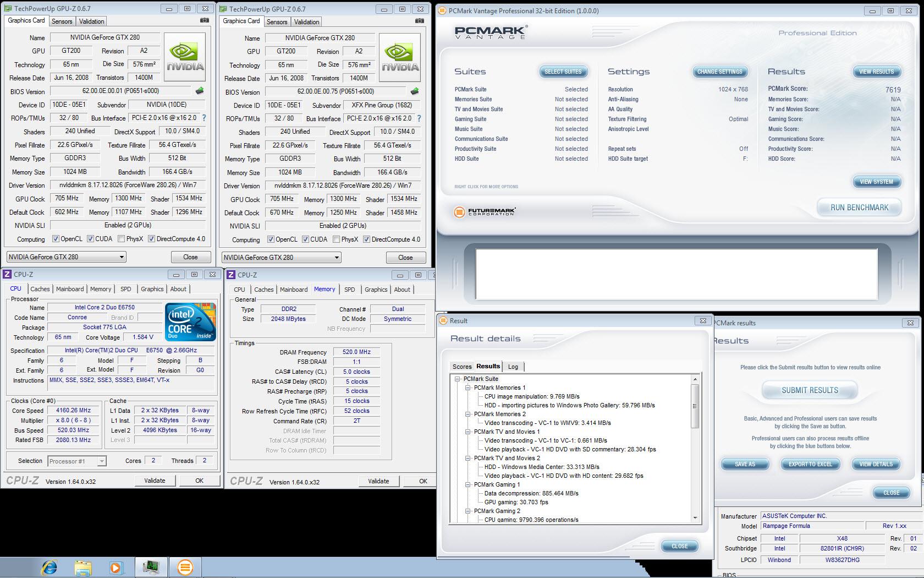The height and width of the screenshot is (578, 924).
Task: Click camera screenshot icon in right GPU-Z window
Action: point(420,21)
